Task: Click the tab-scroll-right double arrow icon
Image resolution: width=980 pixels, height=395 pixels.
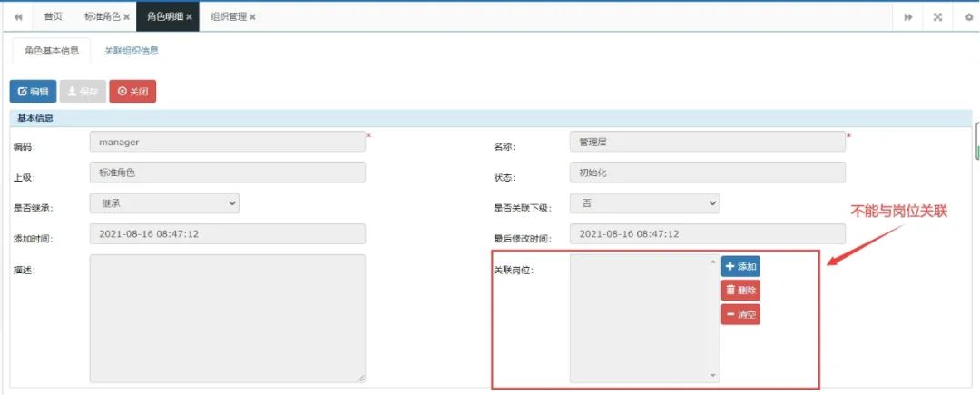Action: click(x=908, y=17)
